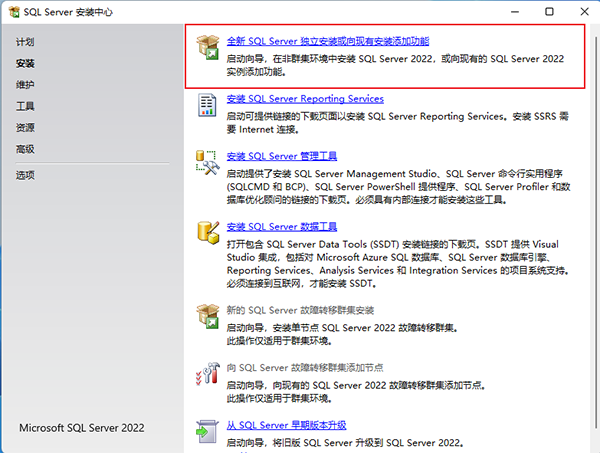Open the 工具 sidebar page

[25, 106]
